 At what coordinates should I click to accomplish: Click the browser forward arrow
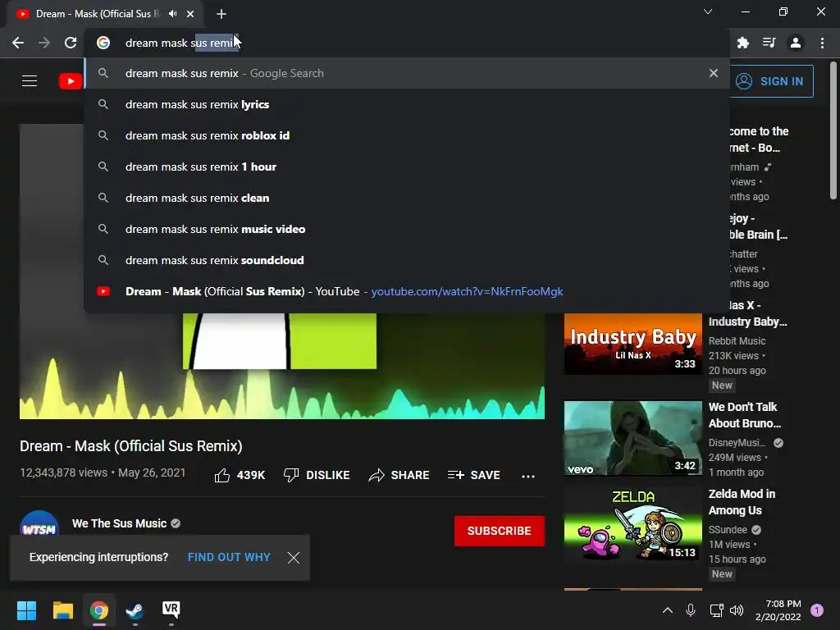44,43
